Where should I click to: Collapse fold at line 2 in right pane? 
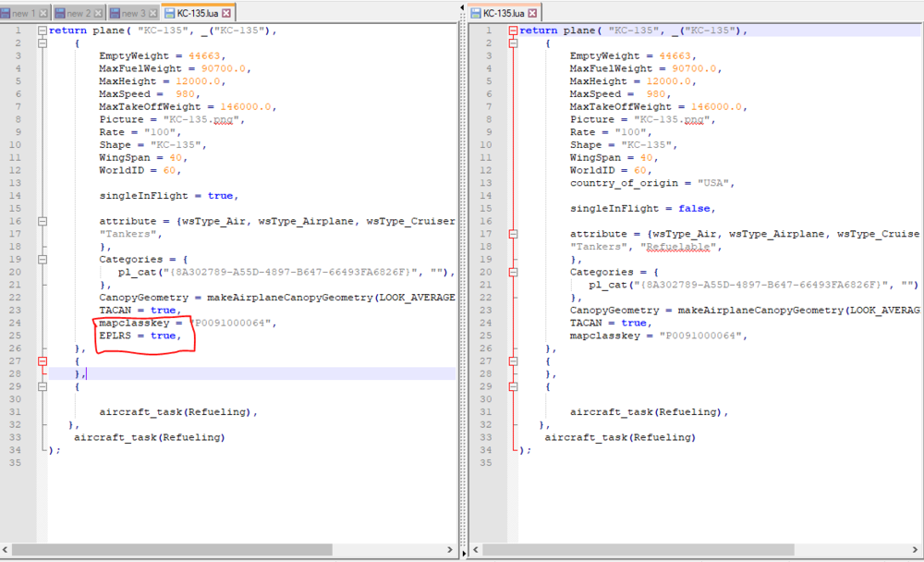pos(513,43)
